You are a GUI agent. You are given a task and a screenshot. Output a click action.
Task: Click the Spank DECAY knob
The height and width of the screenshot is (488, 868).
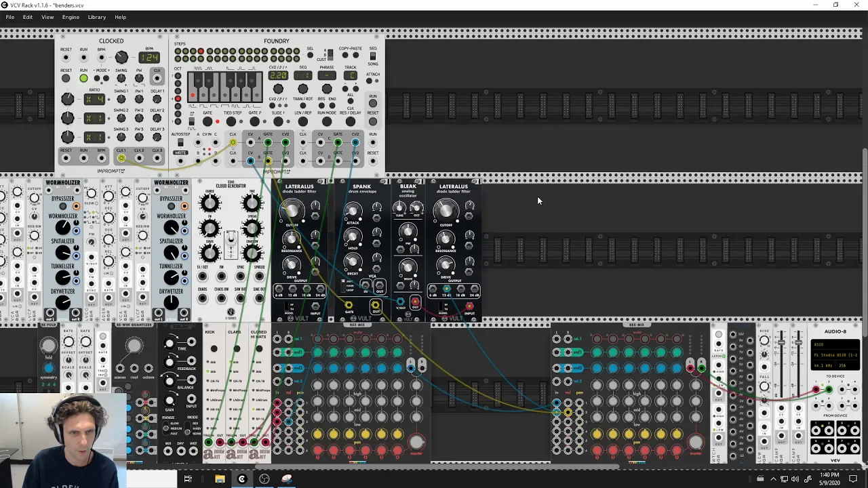pos(353,262)
